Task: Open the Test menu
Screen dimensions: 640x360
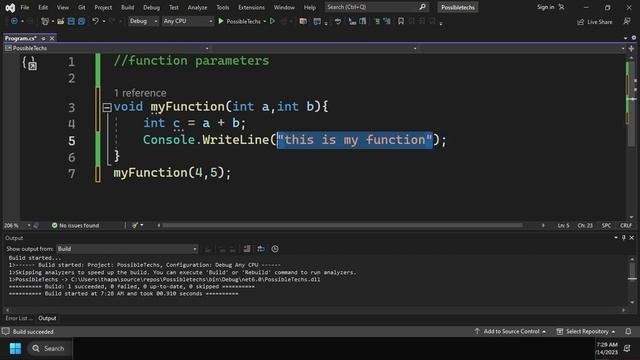Action: tap(173, 7)
